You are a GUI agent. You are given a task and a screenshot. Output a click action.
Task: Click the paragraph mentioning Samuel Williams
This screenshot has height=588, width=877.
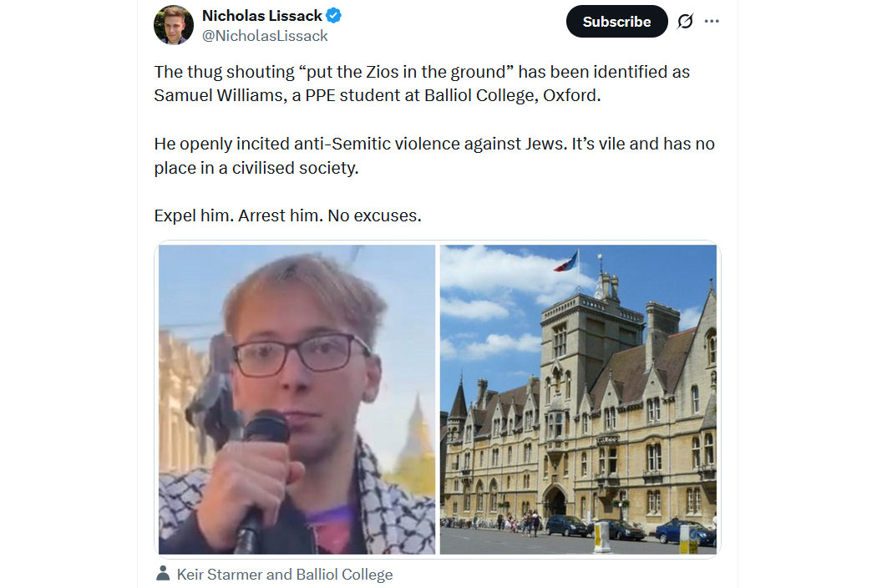pos(422,84)
